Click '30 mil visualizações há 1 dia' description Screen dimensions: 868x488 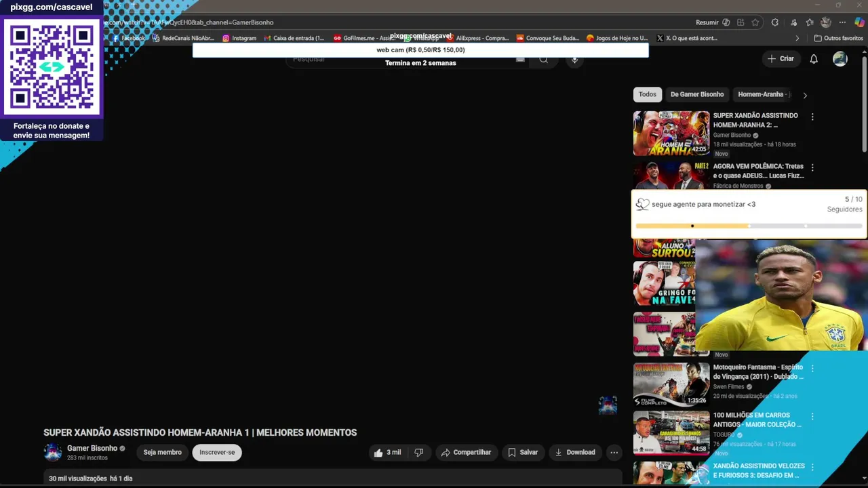tap(90, 479)
